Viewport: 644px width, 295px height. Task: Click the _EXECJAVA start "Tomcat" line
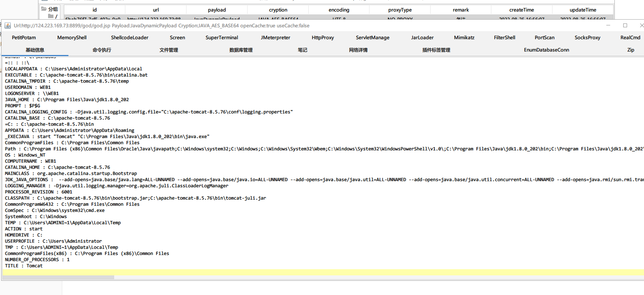[107, 137]
